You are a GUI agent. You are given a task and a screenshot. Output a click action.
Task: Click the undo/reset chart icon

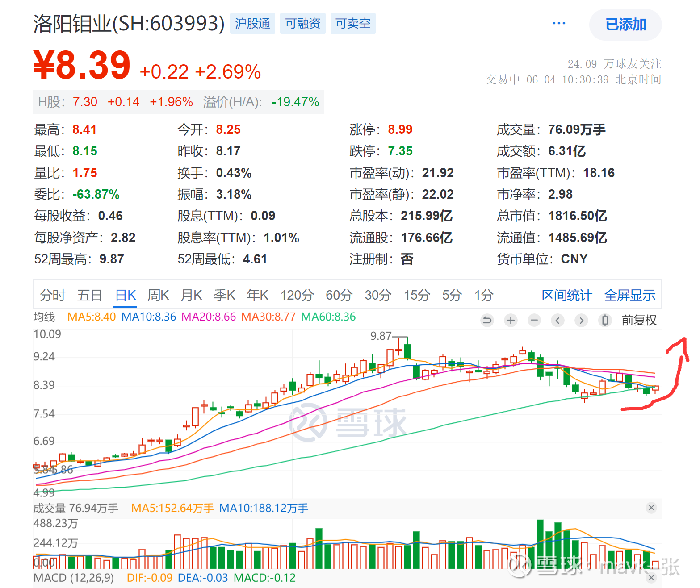click(487, 320)
